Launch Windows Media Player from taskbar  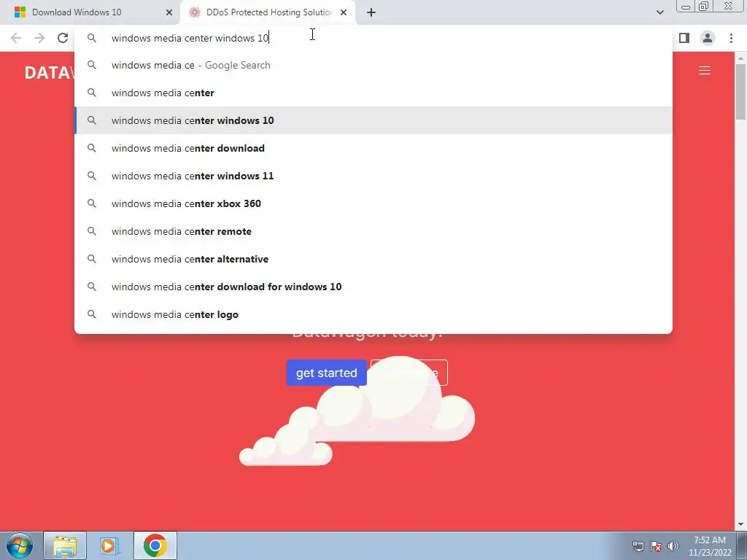(108, 545)
